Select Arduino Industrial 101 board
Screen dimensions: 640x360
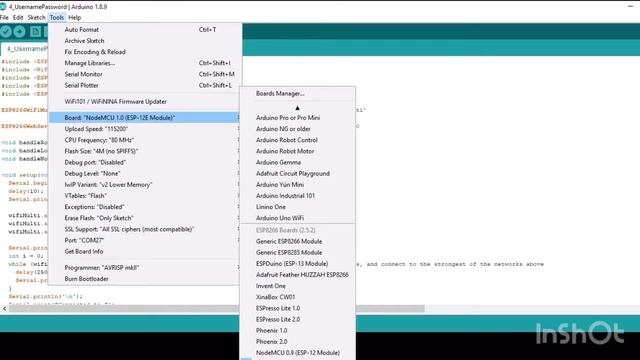pyautogui.click(x=298, y=196)
